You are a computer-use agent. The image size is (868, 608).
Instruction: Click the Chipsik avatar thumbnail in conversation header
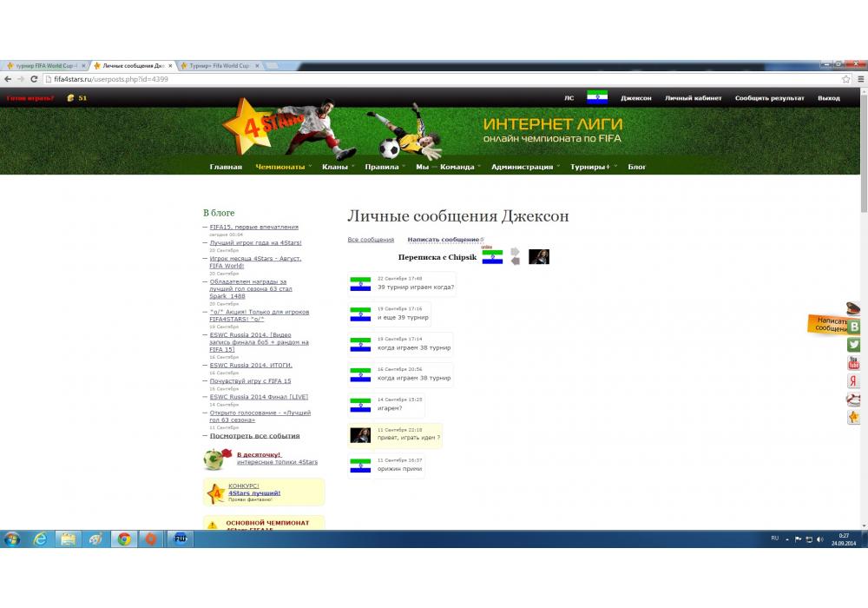[539, 256]
